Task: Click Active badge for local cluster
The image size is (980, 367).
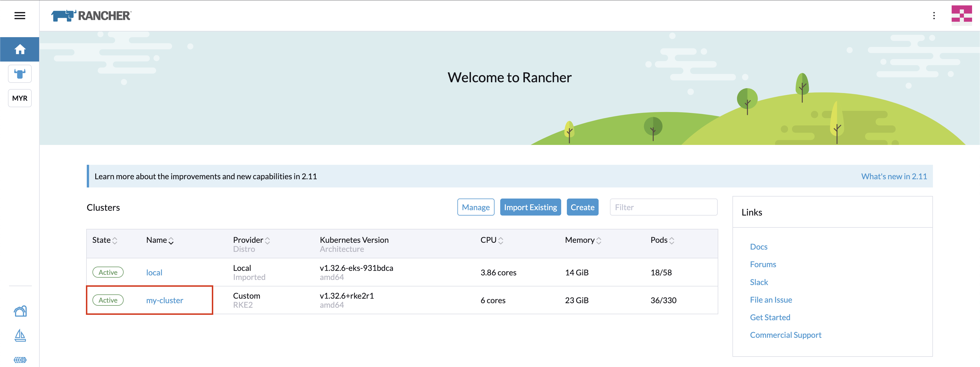Action: (108, 272)
